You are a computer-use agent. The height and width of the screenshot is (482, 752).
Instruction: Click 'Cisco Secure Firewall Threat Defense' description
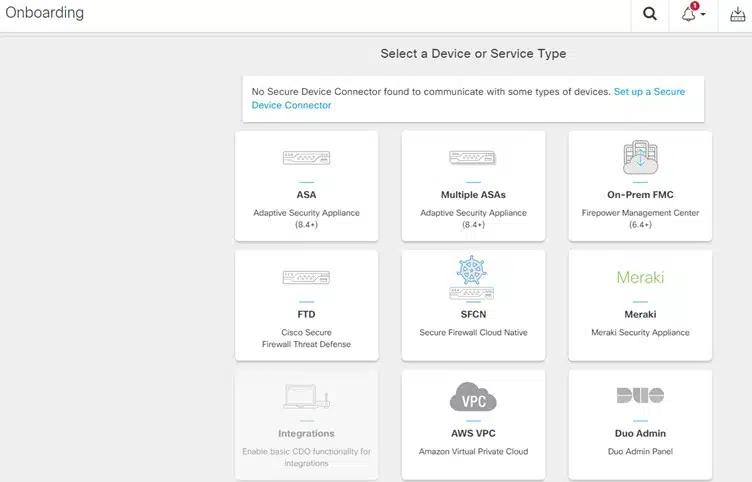click(306, 338)
